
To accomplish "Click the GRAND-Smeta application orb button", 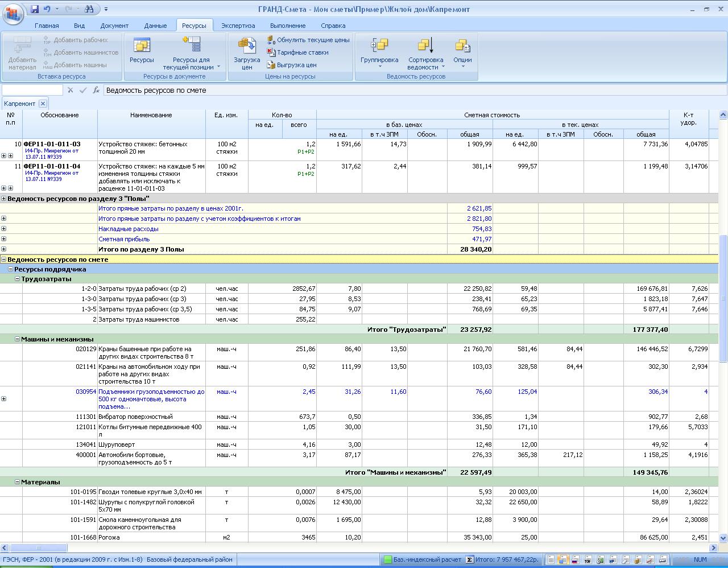I will [x=13, y=13].
